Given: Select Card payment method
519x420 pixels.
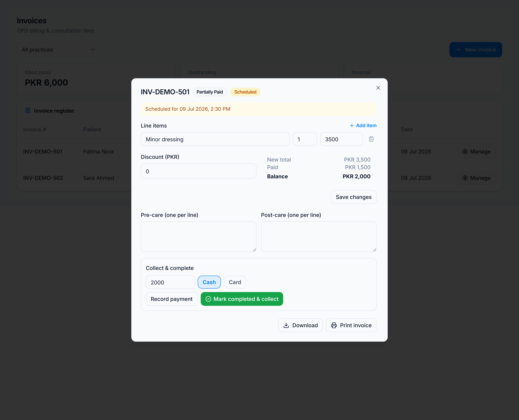Looking at the screenshot, I should (235, 282).
